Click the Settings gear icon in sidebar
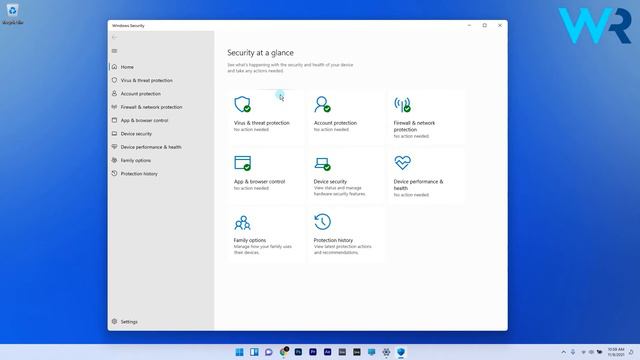 [114, 322]
